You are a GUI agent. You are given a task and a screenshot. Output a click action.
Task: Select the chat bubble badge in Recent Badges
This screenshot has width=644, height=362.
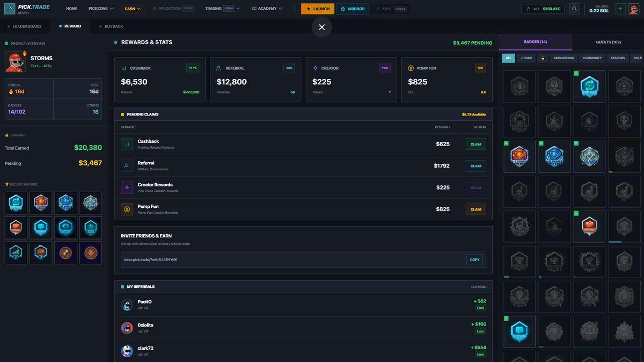coord(41,228)
